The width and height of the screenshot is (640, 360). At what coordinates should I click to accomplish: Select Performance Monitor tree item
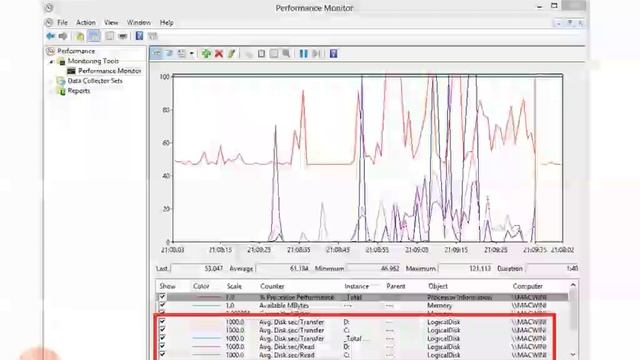pos(109,71)
